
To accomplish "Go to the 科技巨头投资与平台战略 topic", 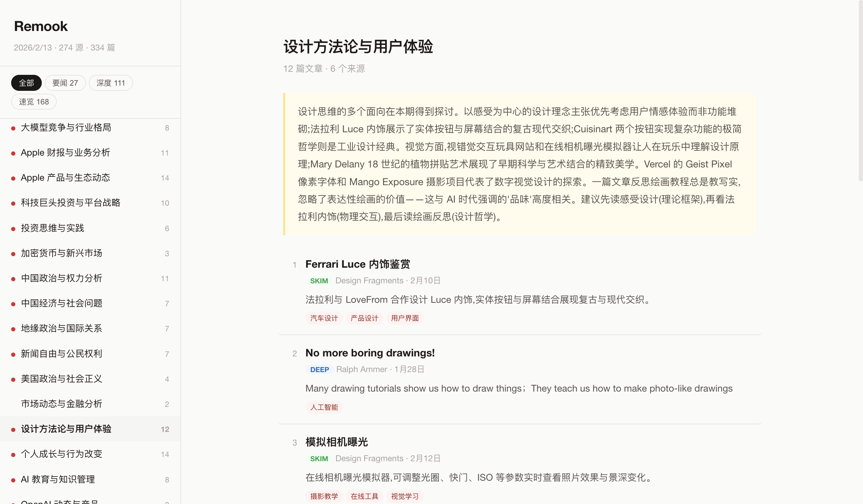I will [71, 203].
